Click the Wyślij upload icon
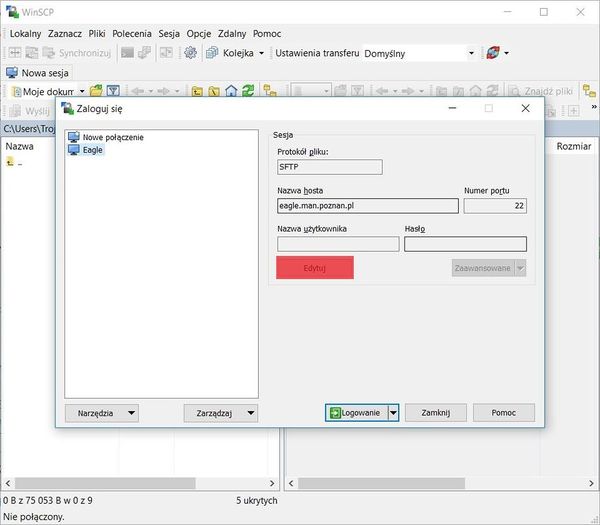Viewport: 600px width, 525px height. coord(15,111)
